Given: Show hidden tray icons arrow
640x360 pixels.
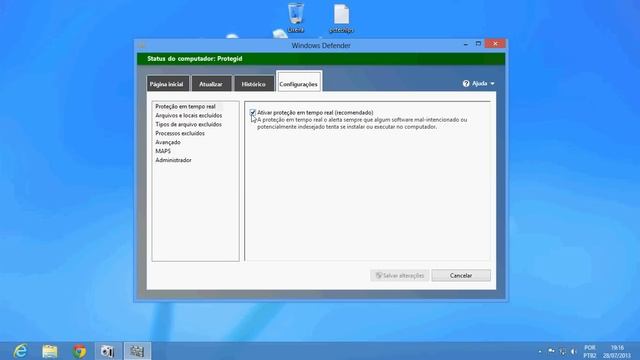Looking at the screenshot, I should [x=540, y=351].
